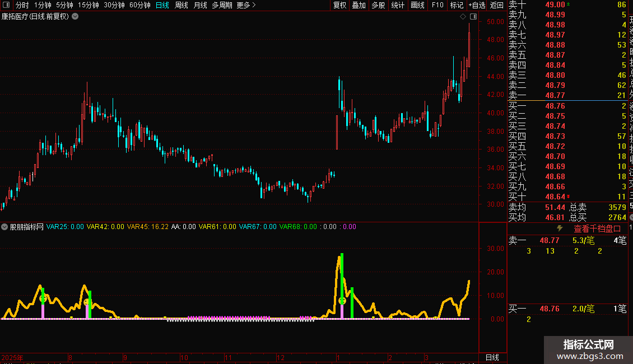Switch to 分时 intraday view

(22, 5)
